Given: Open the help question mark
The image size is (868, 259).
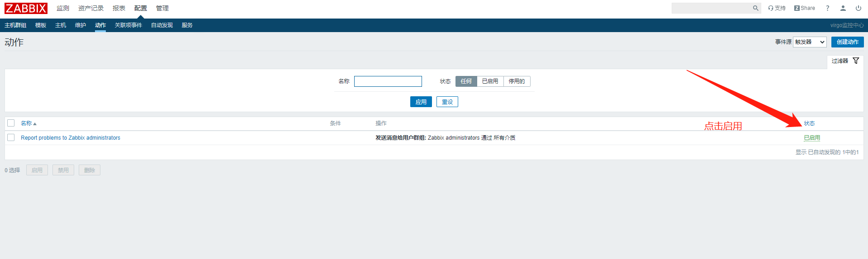Looking at the screenshot, I should tap(827, 8).
